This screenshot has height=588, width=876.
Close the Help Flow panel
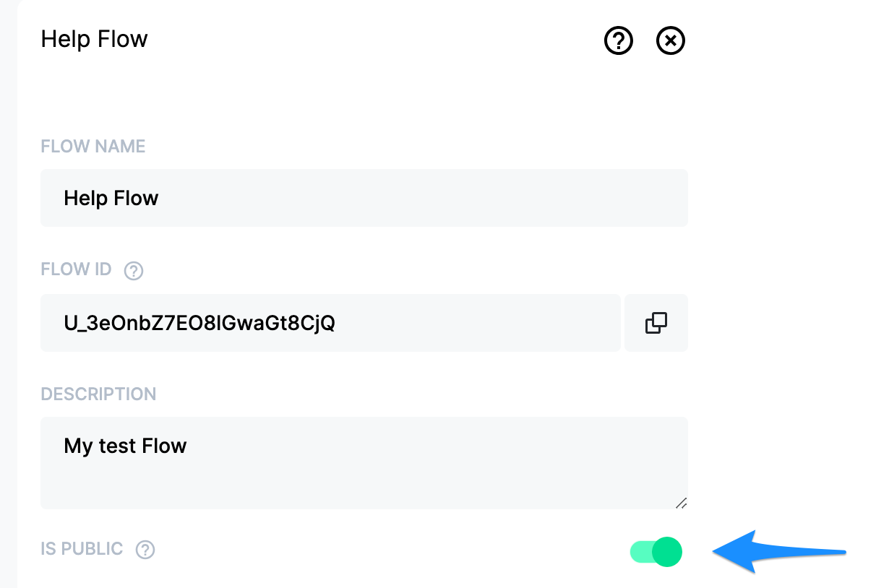(x=671, y=41)
